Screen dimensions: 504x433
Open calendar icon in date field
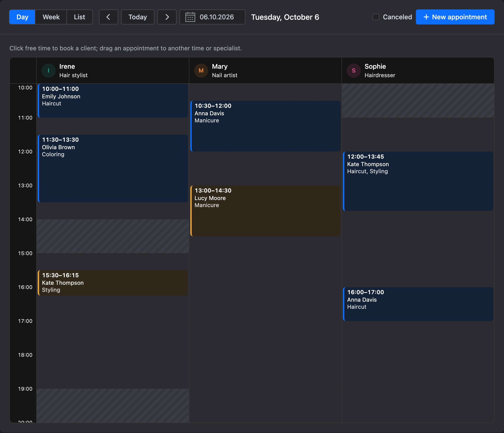[x=190, y=17]
